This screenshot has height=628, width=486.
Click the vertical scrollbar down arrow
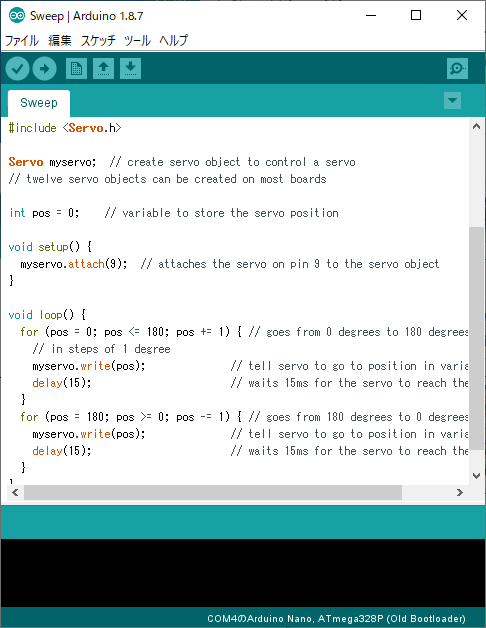point(476,476)
